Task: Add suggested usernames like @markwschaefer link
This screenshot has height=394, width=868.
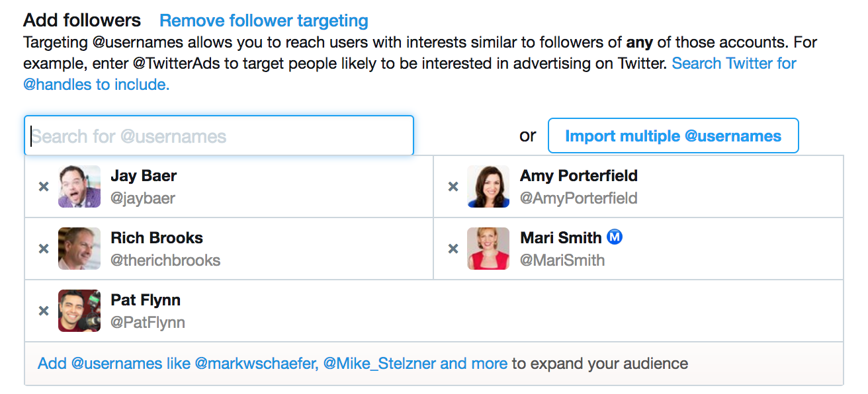Action: point(273,364)
